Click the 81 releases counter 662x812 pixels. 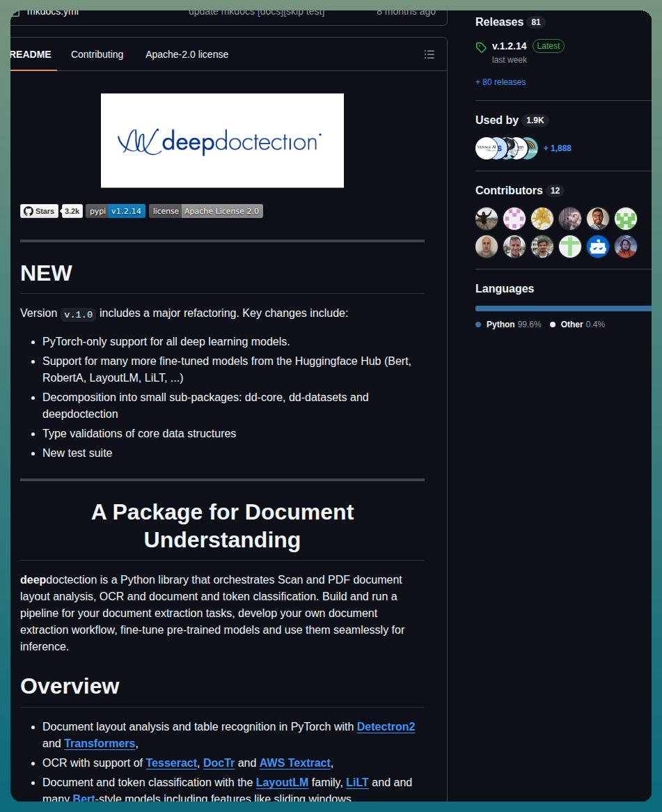[536, 22]
